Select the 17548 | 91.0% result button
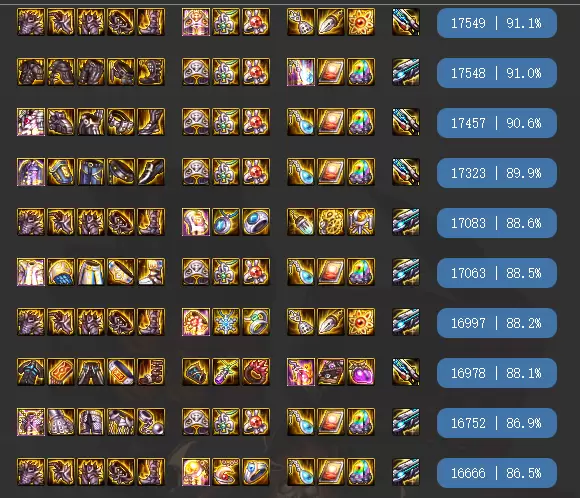580x498 pixels. click(x=497, y=73)
